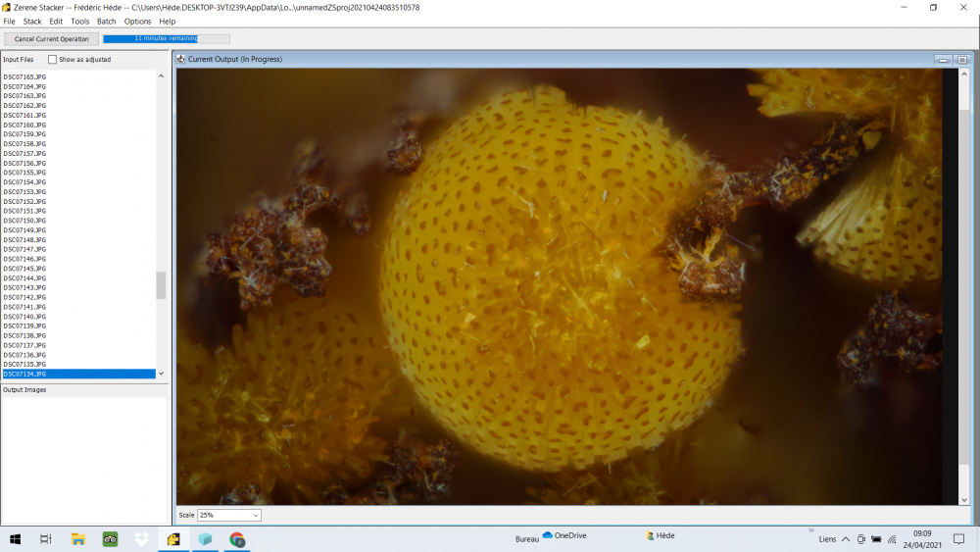Open the TripAdvisor owl taskbar icon
Image resolution: width=980 pixels, height=552 pixels.
pos(110,539)
